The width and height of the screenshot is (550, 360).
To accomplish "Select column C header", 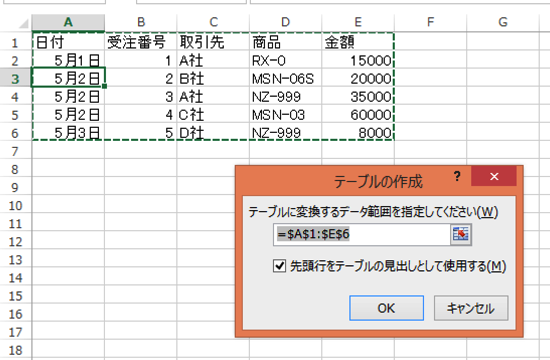I will 213,22.
